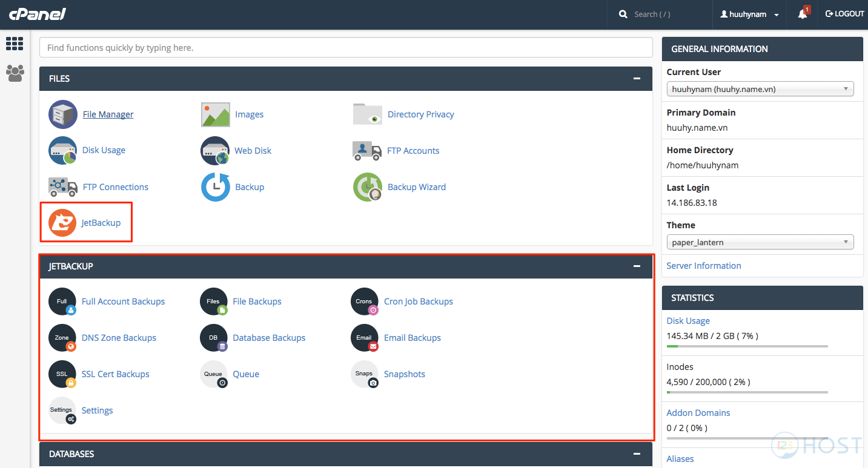868x468 pixels.
Task: Click the Full Account Backups link
Action: pos(123,302)
